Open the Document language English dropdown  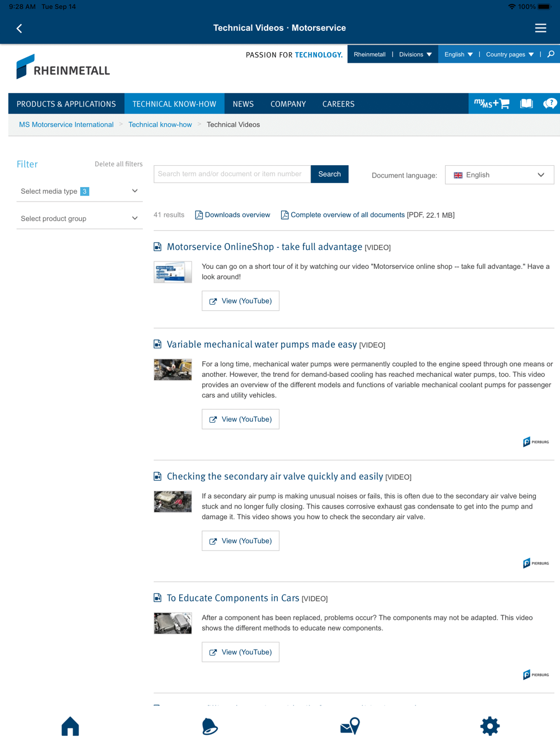(x=500, y=175)
